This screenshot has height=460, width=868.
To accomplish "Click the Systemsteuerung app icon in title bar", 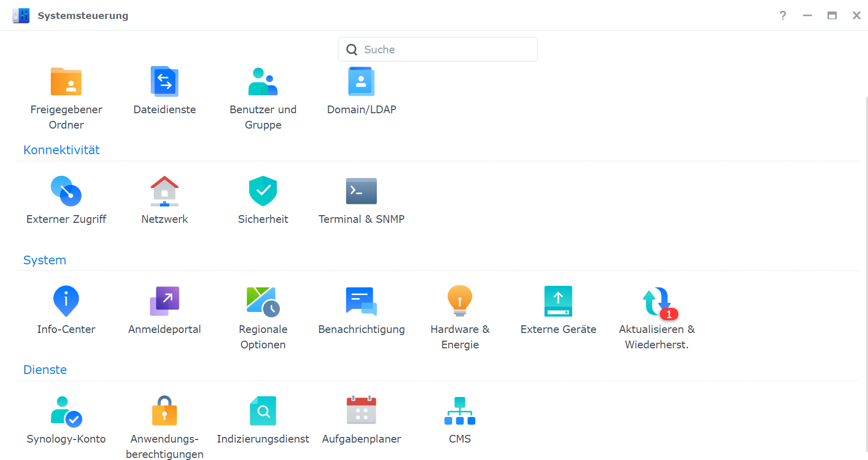I will tap(21, 15).
